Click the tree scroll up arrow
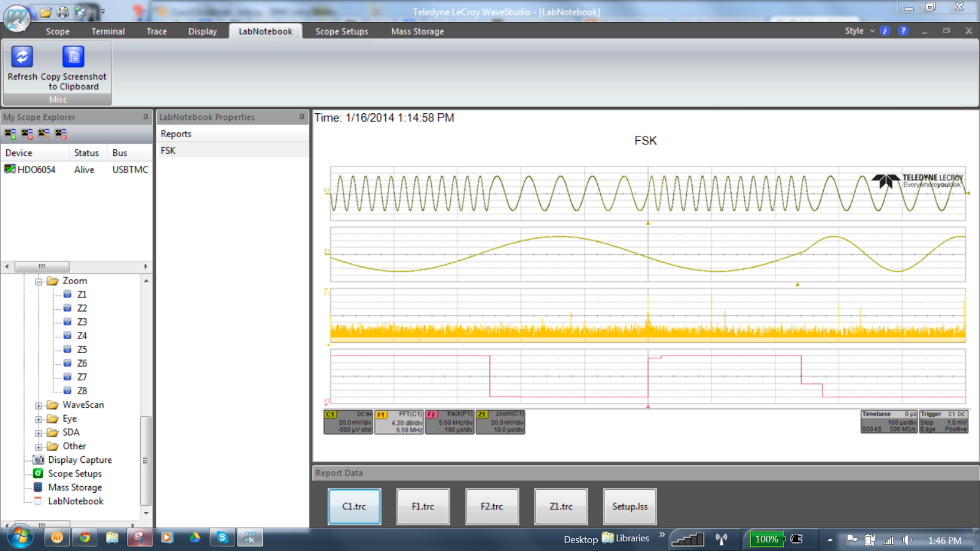Viewport: 980px width, 551px height. (x=146, y=280)
